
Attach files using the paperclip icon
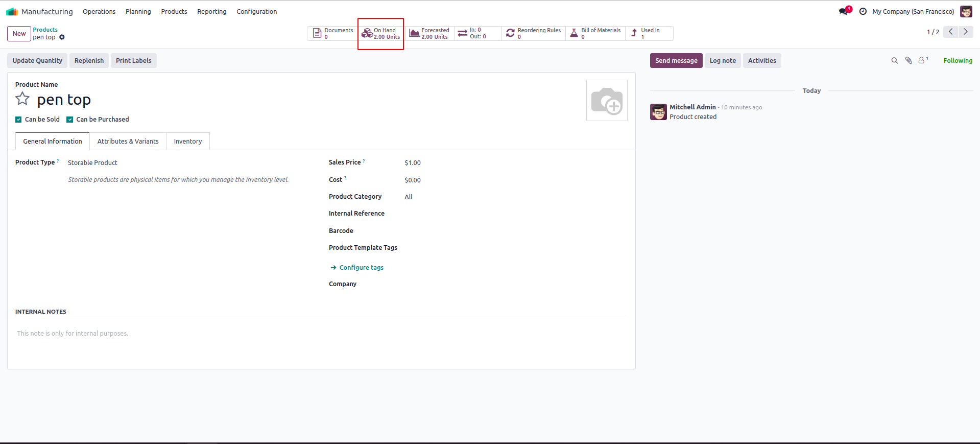(909, 60)
